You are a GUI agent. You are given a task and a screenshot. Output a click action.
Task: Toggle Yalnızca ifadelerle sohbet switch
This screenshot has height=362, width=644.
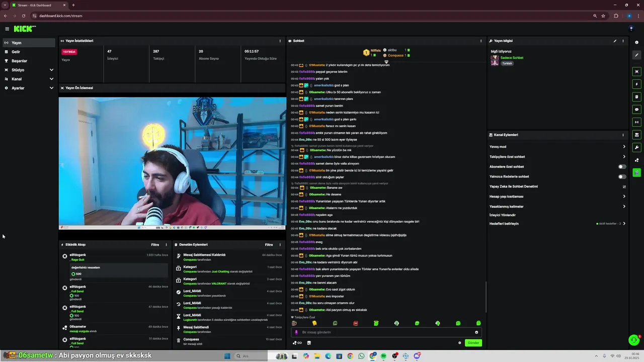pos(622,176)
